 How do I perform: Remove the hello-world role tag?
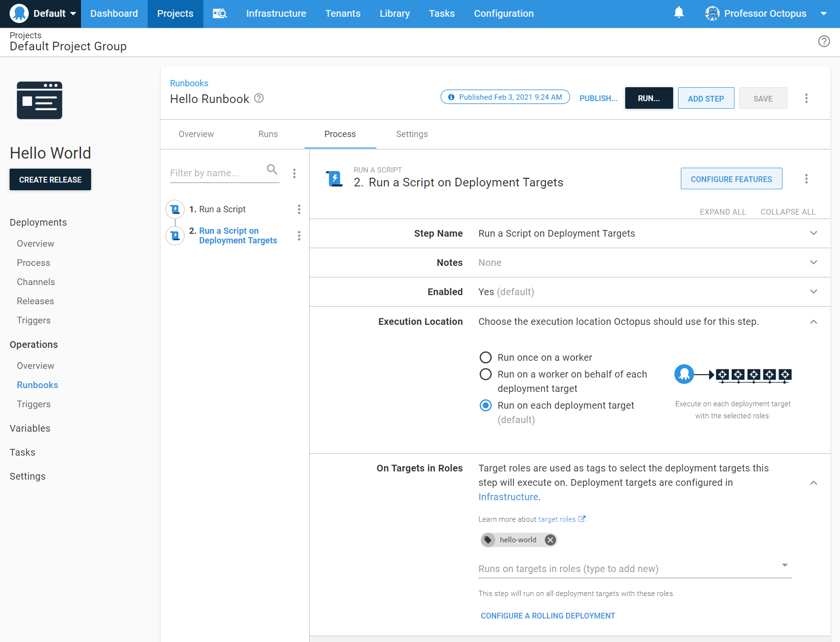[x=550, y=540]
